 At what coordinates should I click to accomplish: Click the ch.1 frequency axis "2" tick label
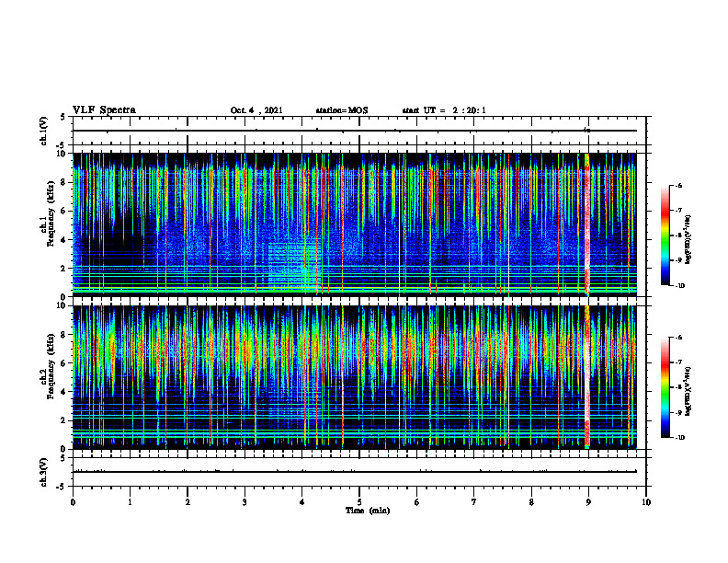click(64, 269)
